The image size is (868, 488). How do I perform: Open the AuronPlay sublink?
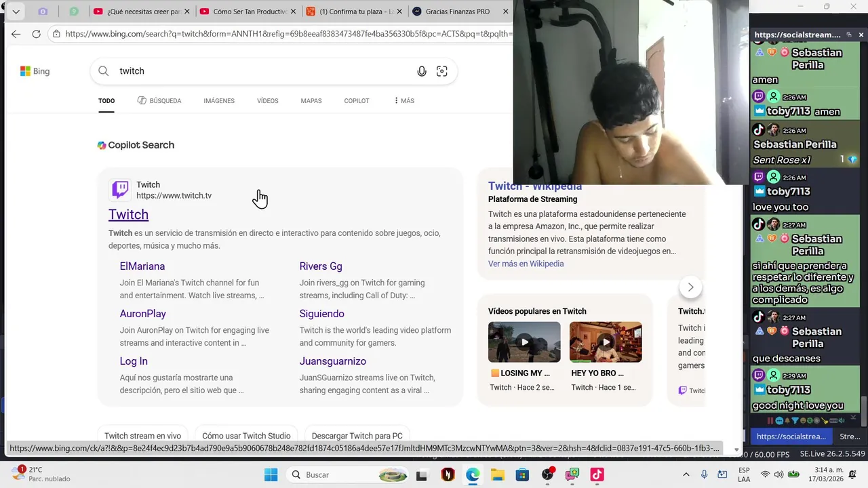143,314
